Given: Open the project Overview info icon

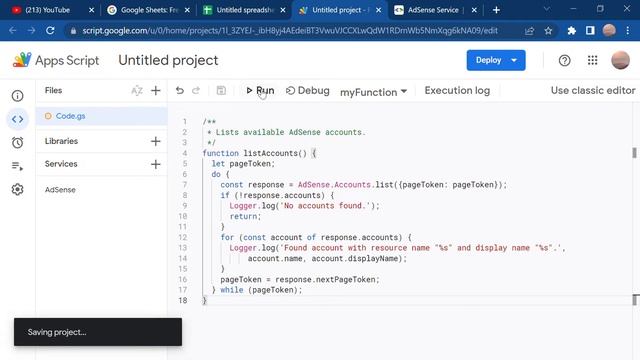Looking at the screenshot, I should pyautogui.click(x=17, y=96).
